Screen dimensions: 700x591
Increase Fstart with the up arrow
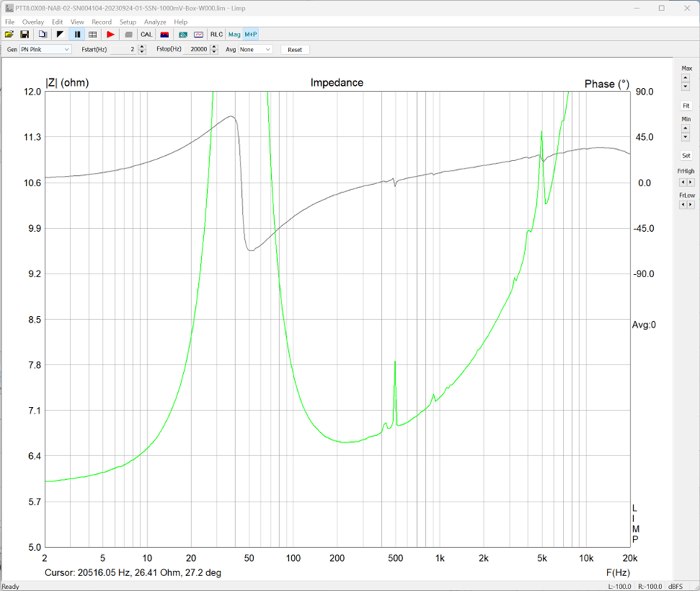(142, 48)
